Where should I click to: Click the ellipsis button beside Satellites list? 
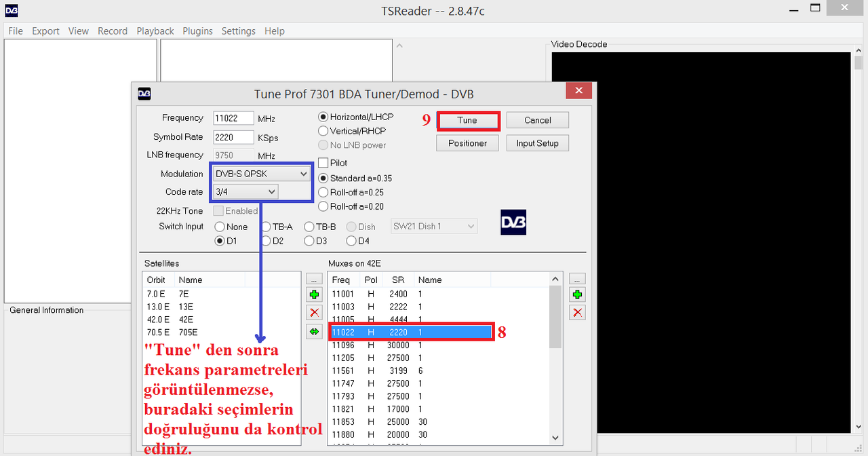(x=314, y=278)
